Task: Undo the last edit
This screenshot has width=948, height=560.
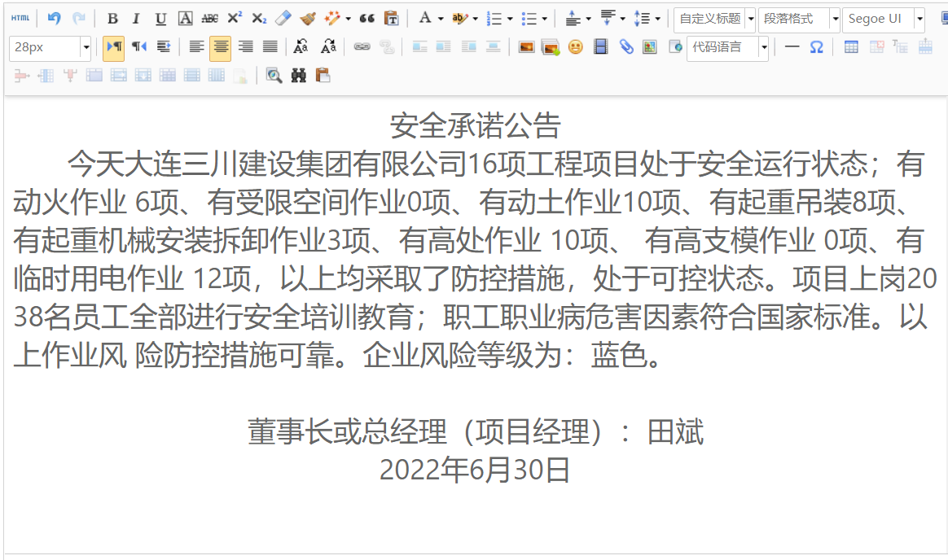Action: tap(55, 19)
